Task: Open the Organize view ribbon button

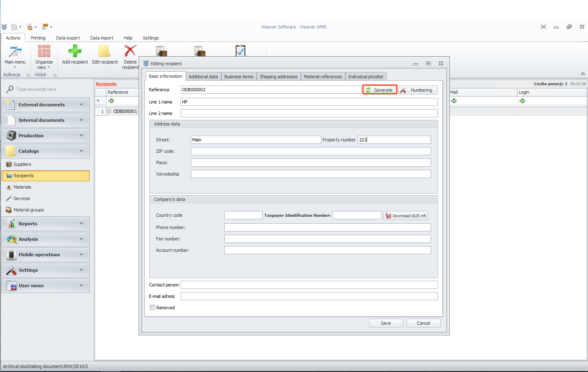Action: click(44, 57)
